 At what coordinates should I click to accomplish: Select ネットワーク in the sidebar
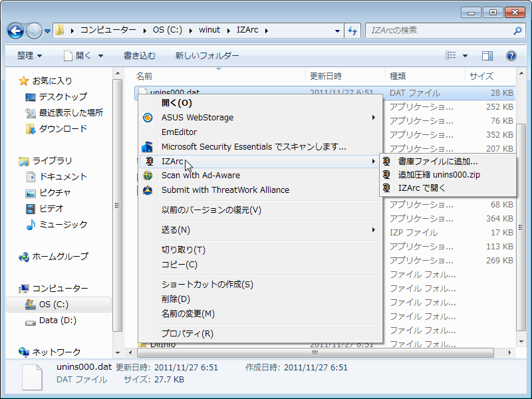pyautogui.click(x=49, y=352)
